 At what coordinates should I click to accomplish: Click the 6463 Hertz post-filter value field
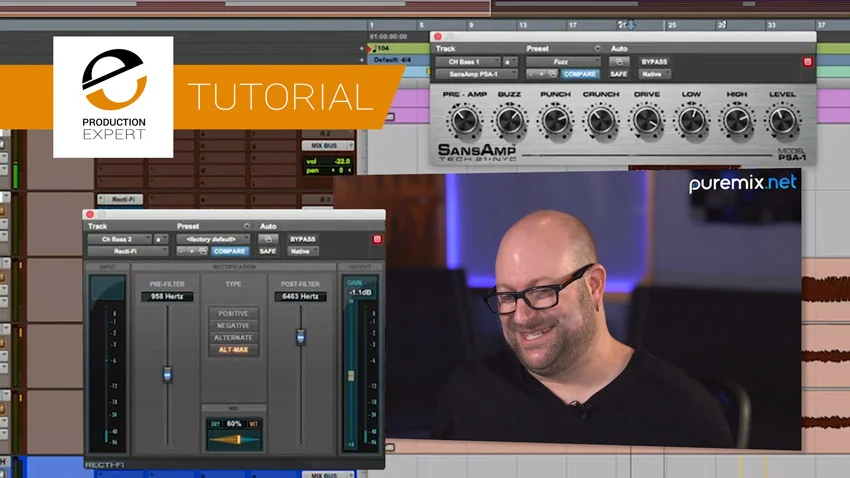click(x=300, y=296)
